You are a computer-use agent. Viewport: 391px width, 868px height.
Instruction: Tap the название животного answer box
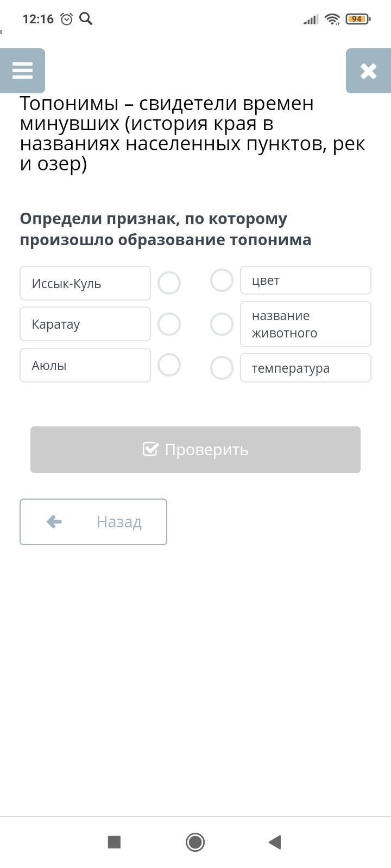coord(306,324)
